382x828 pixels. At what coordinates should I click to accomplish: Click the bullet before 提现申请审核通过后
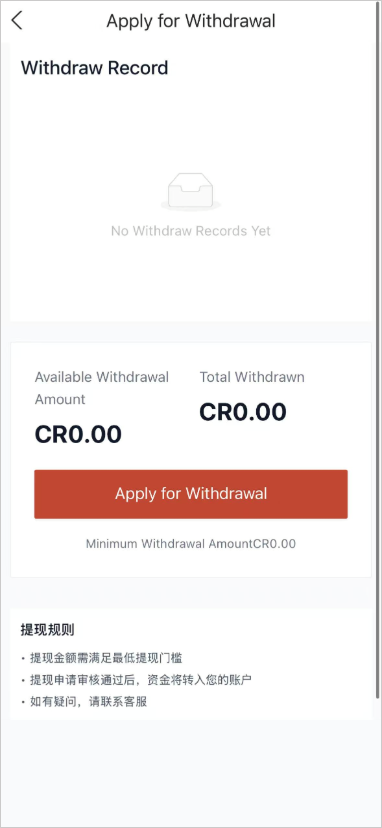(23, 680)
